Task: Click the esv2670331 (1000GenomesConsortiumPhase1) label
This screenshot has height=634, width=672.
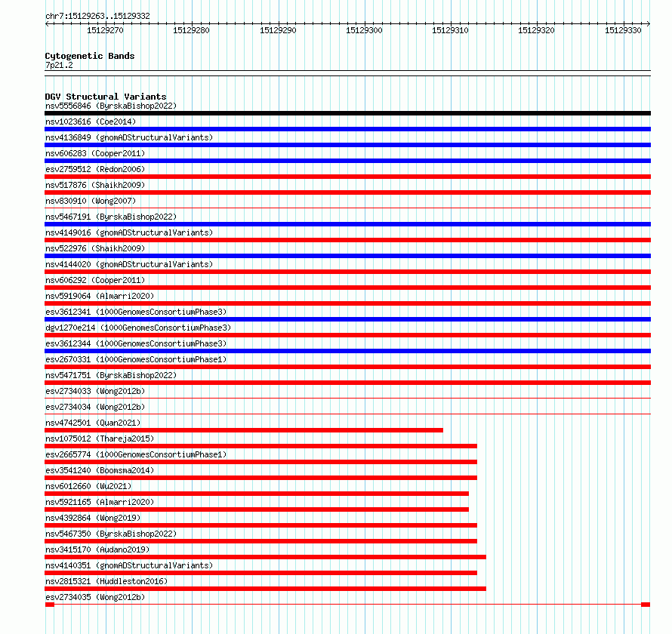Action: tap(136, 359)
